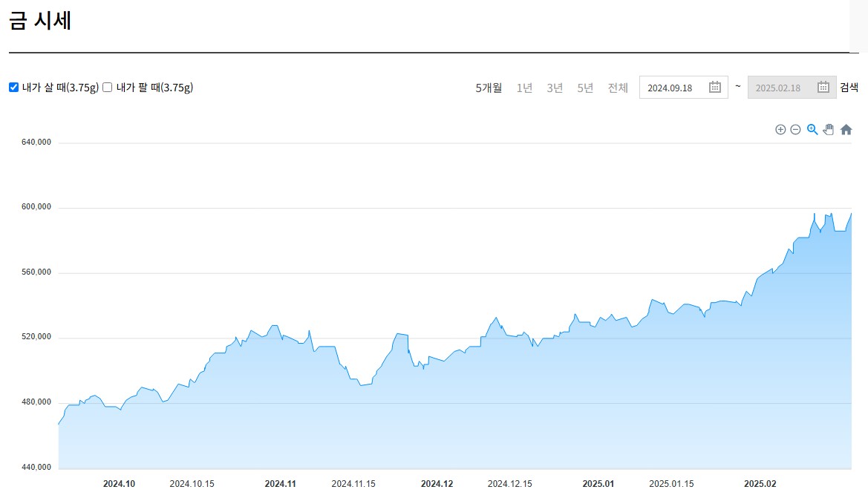Screen dimensions: 868x504
Task: Click the 2025.02 x-axis label
Action: click(x=760, y=484)
